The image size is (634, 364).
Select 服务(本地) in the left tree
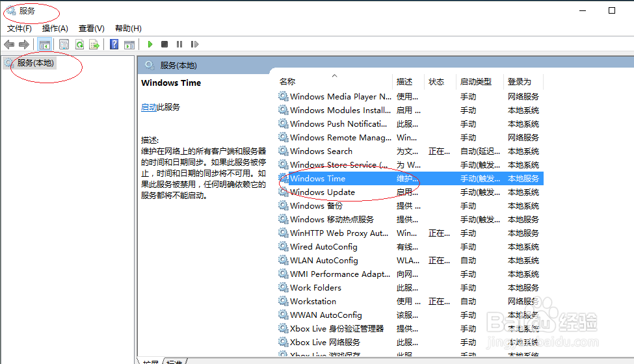36,63
